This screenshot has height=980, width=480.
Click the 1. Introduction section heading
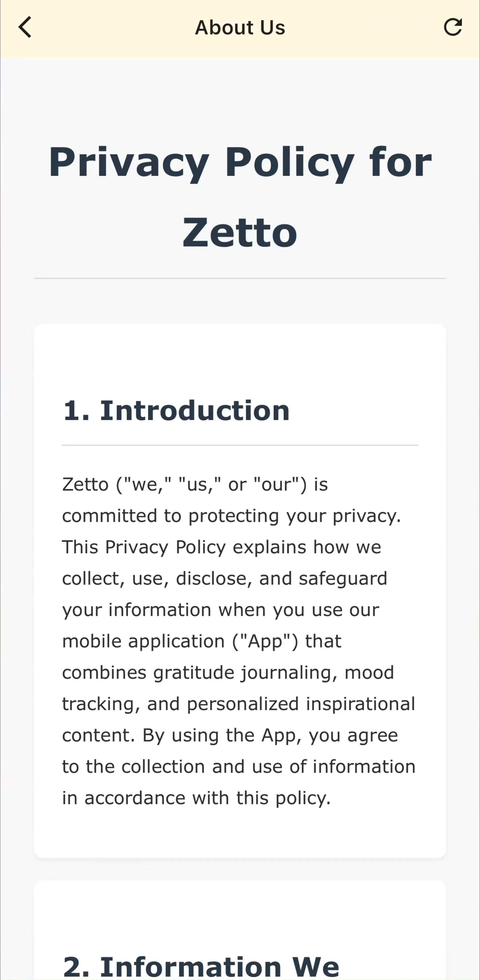176,411
